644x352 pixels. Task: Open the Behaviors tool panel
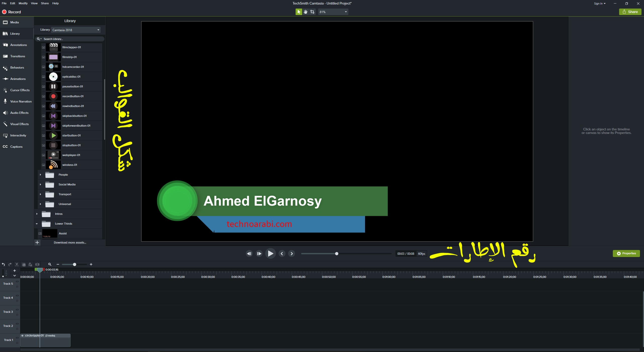coord(17,68)
